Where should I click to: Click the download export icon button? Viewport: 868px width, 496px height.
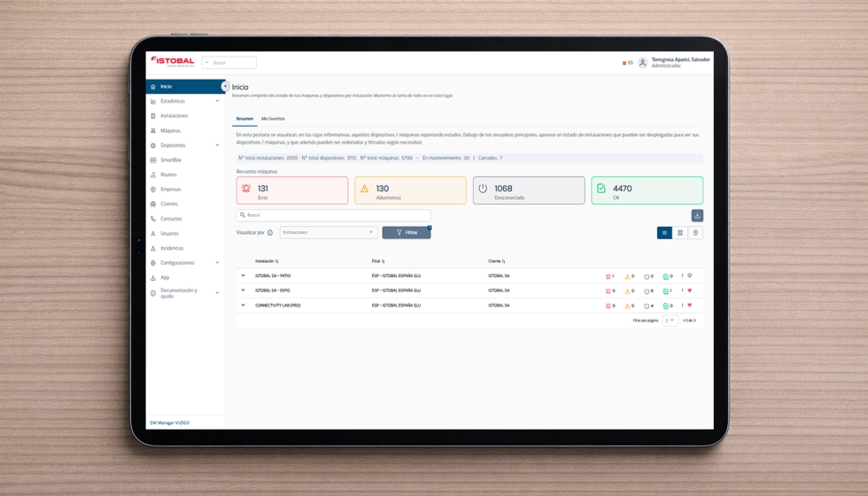(697, 215)
